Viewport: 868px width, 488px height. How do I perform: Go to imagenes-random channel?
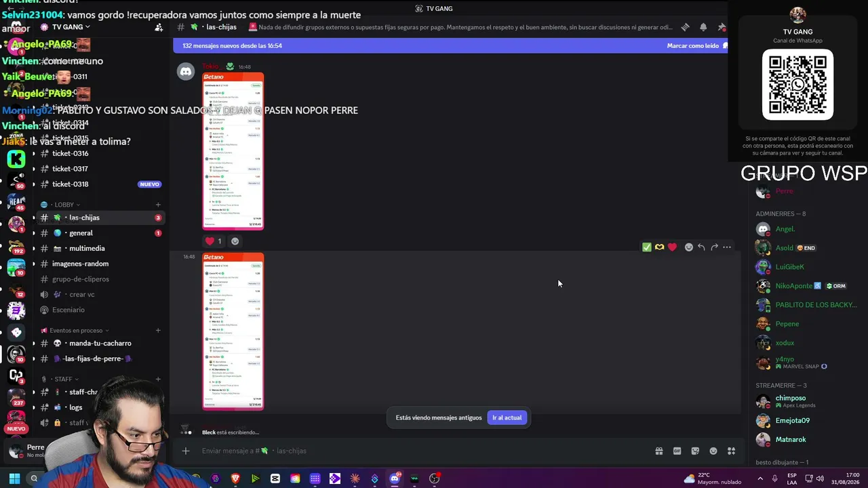pyautogui.click(x=100, y=264)
